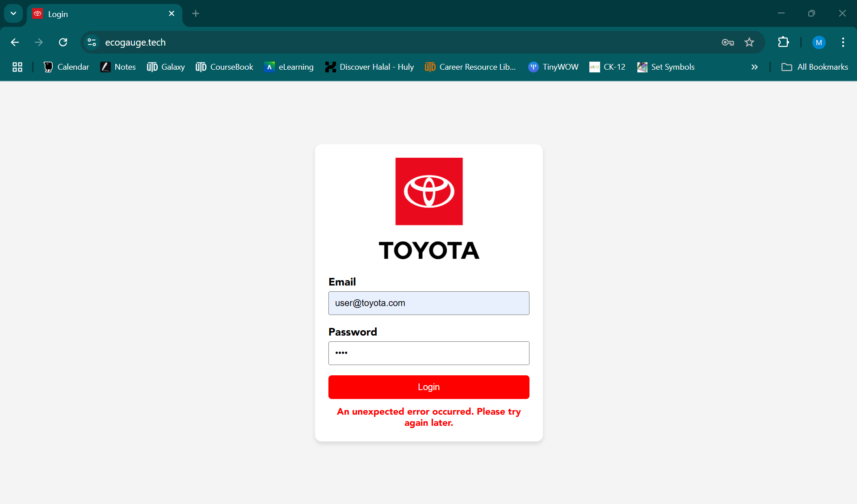The width and height of the screenshot is (857, 504).
Task: Click the Toyota logo image
Action: click(x=429, y=191)
